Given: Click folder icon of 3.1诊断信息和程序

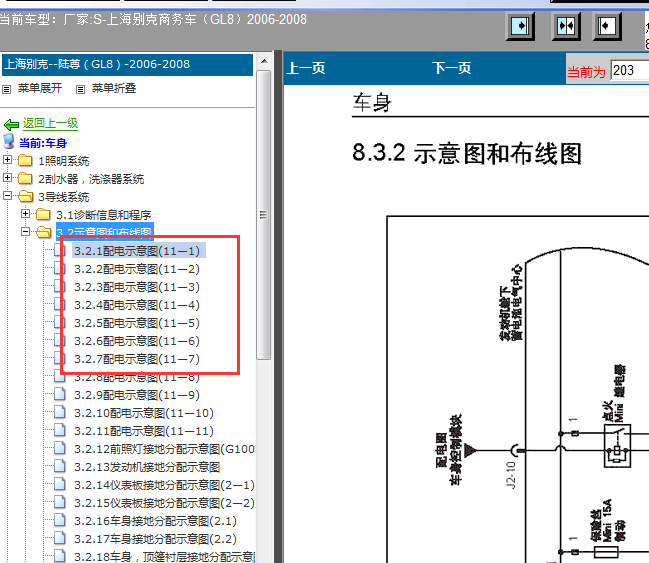Looking at the screenshot, I should pos(43,214).
